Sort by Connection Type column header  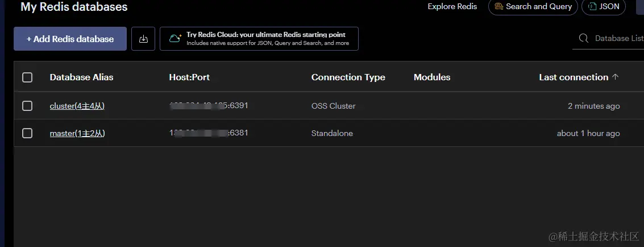pos(348,77)
